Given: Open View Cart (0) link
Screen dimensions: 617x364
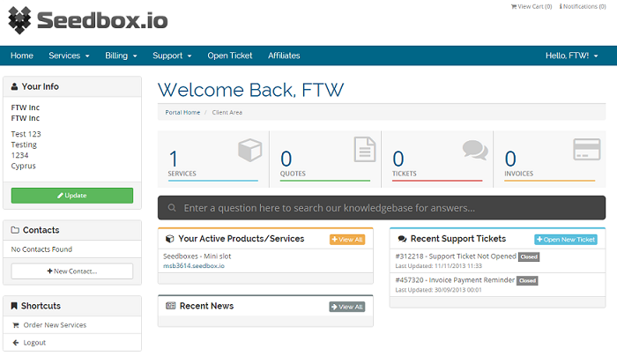Looking at the screenshot, I should tap(532, 7).
